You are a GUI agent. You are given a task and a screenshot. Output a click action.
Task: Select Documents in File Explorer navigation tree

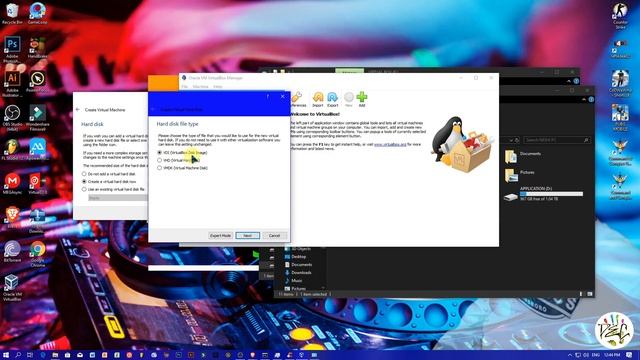point(298,264)
